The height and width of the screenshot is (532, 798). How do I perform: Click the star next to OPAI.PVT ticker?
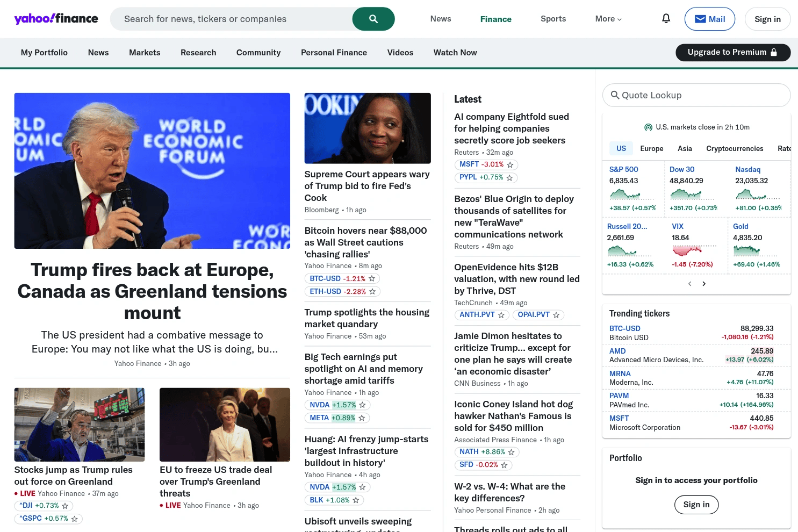click(x=556, y=315)
